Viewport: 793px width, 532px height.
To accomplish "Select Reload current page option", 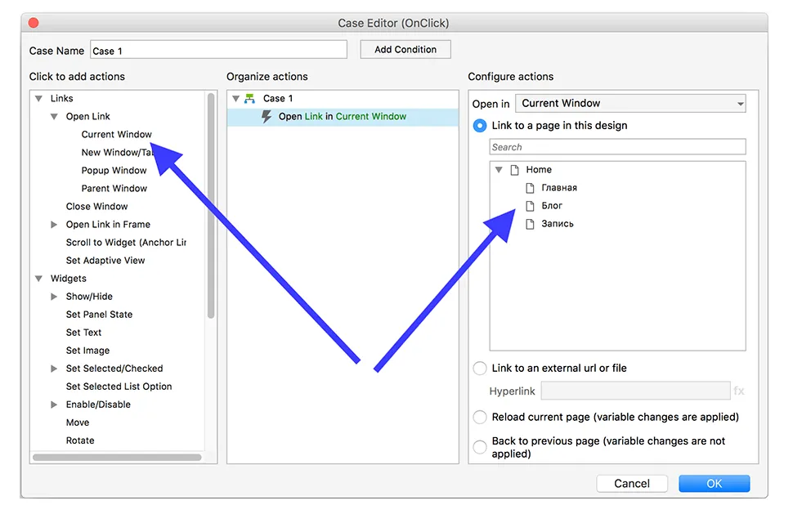I will 480,417.
